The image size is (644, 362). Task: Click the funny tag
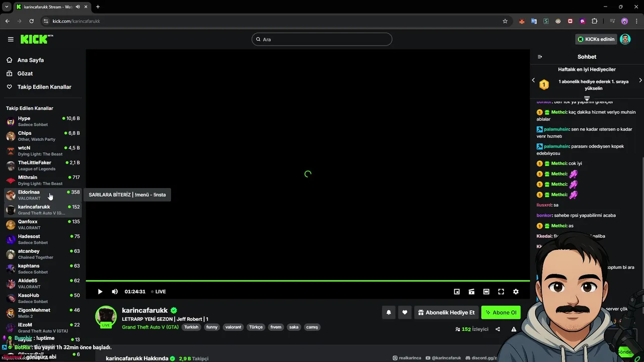point(212,327)
